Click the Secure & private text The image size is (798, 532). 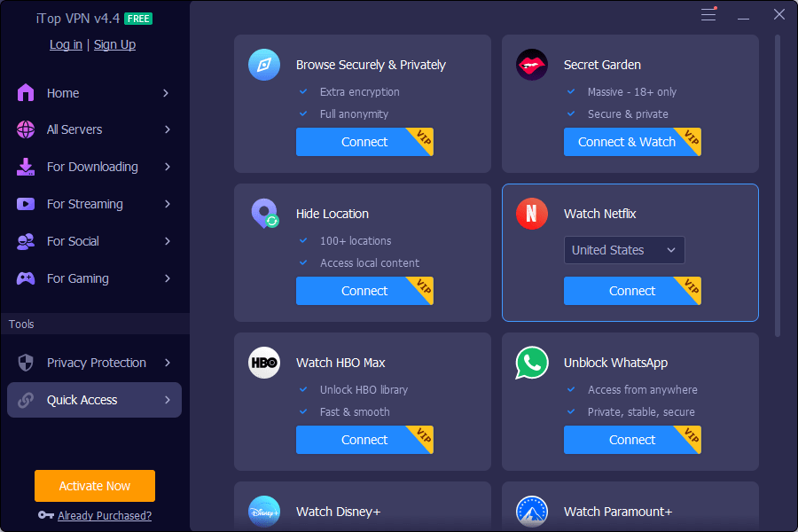click(628, 114)
